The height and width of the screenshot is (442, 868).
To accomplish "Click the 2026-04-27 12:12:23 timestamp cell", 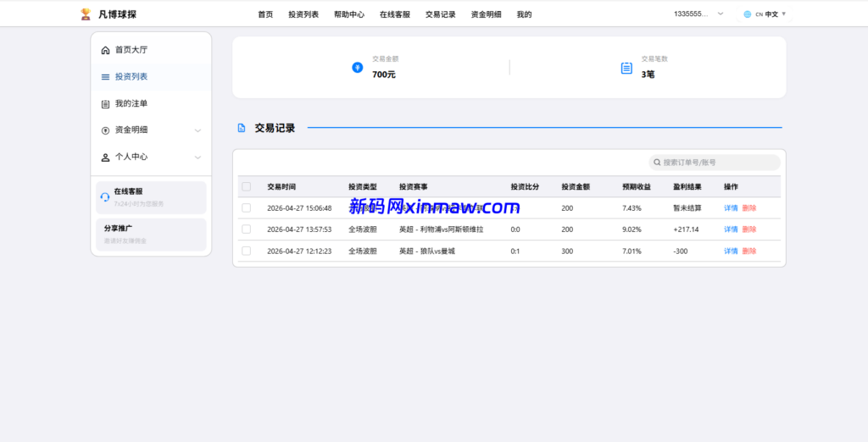I will click(x=299, y=251).
